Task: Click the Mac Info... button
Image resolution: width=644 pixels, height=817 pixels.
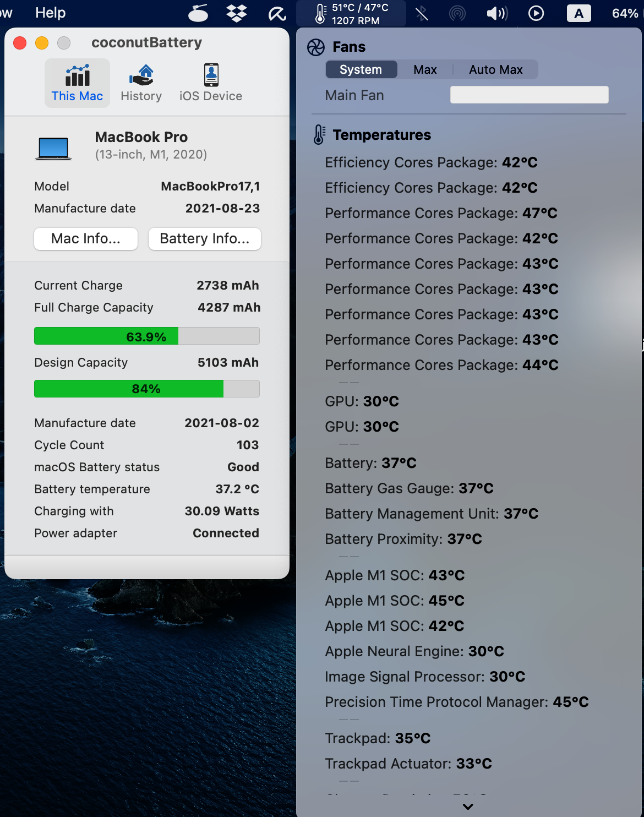Action: pos(86,238)
